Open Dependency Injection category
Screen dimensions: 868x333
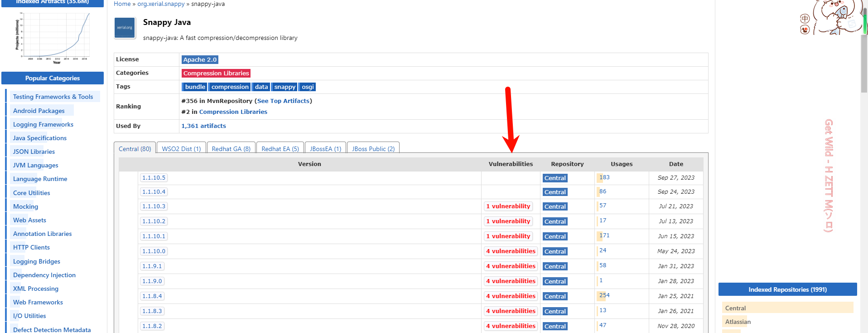tap(44, 275)
